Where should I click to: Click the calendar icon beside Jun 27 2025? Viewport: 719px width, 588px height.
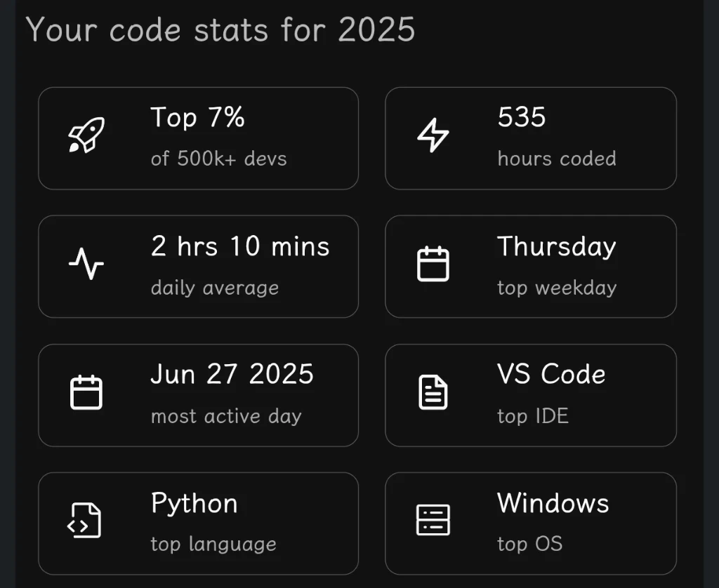pyautogui.click(x=86, y=392)
